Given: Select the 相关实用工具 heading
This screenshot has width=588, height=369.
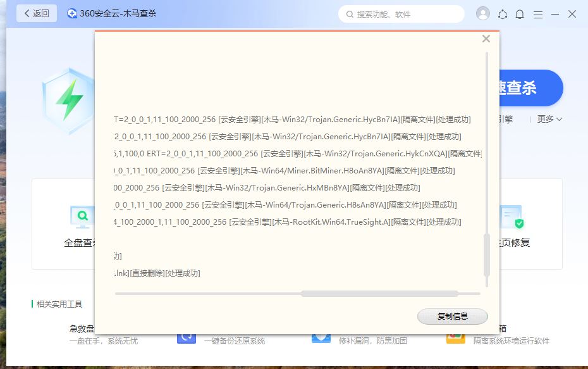Looking at the screenshot, I should pyautogui.click(x=59, y=304).
